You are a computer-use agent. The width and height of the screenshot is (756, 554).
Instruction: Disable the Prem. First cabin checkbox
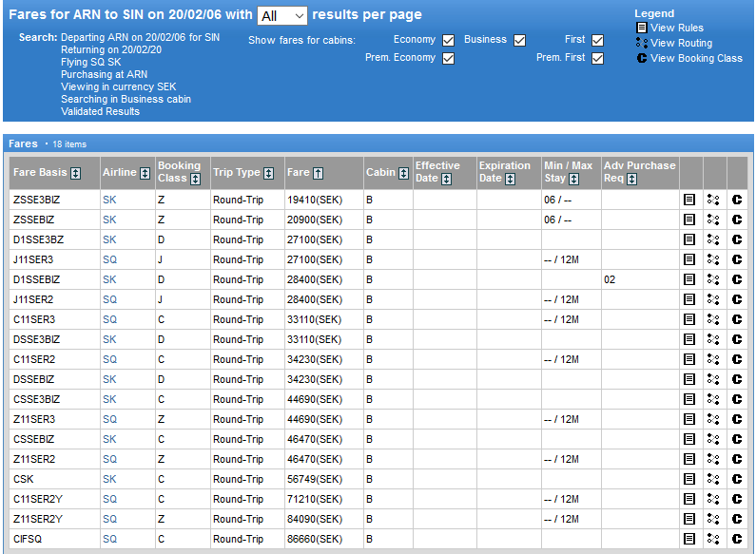coord(597,58)
